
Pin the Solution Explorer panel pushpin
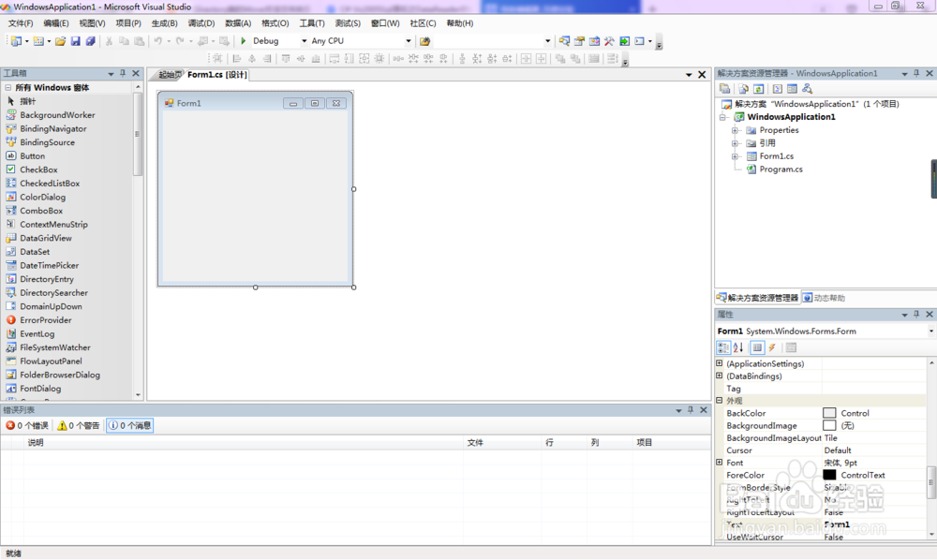pyautogui.click(x=916, y=73)
